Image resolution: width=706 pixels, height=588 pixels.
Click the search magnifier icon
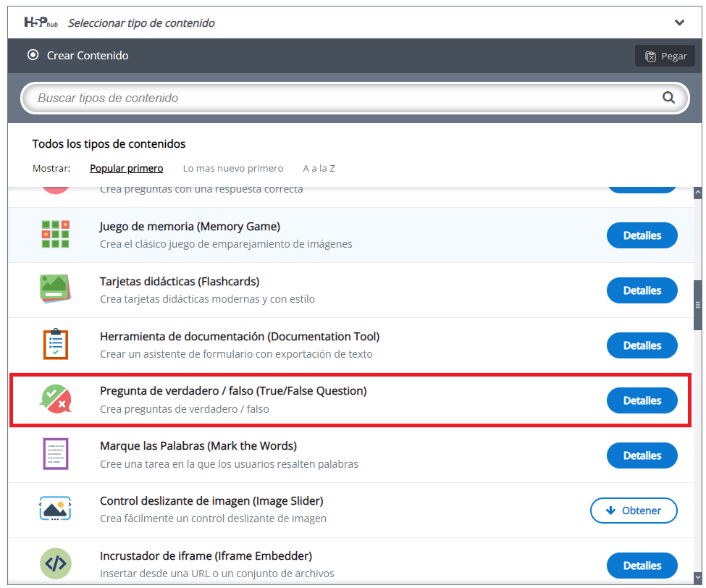(x=668, y=98)
